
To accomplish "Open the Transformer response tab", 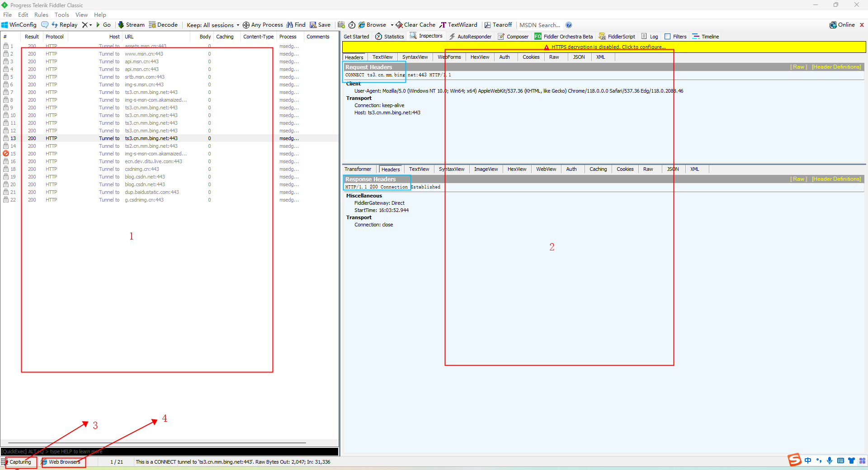I will click(358, 169).
